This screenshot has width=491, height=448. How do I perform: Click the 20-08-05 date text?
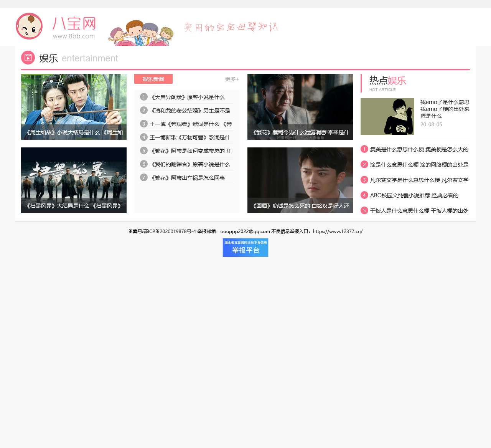tap(431, 124)
